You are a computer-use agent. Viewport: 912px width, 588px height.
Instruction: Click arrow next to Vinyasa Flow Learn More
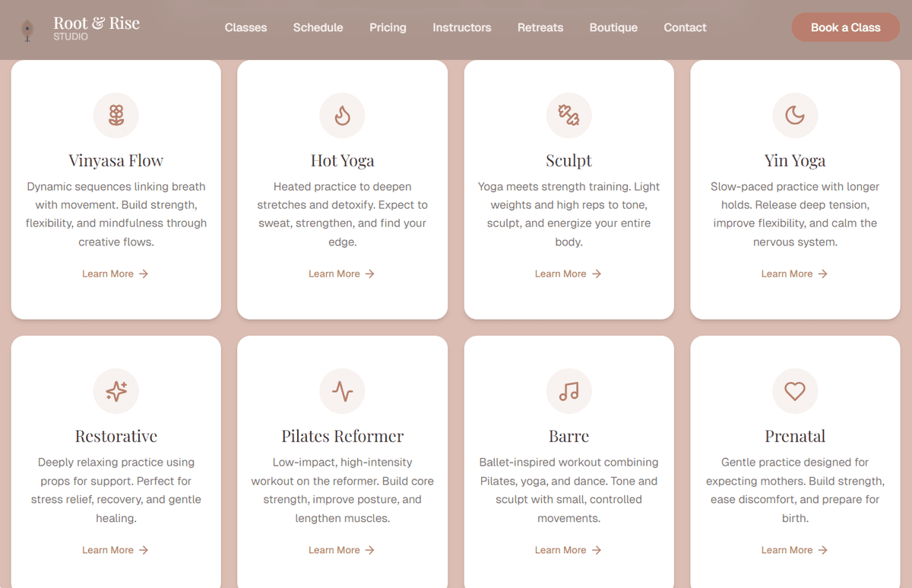[144, 274]
